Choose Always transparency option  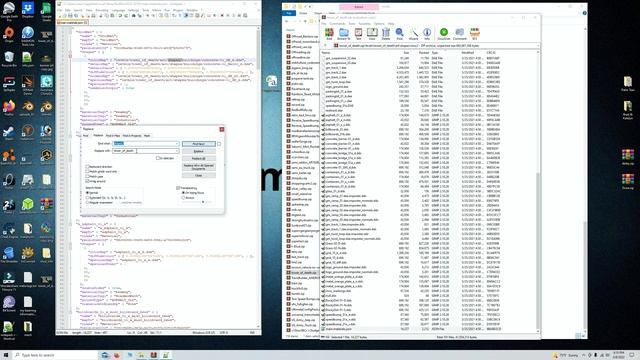coord(183,198)
